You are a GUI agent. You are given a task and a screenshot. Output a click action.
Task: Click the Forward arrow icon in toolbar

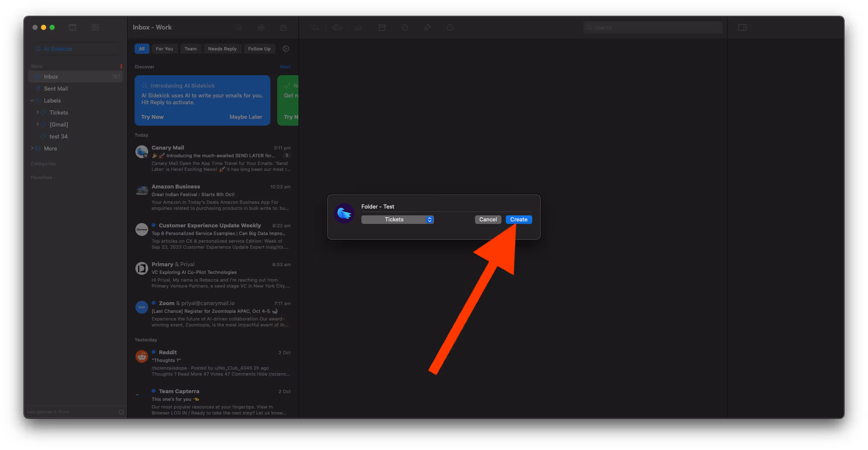pyautogui.click(x=358, y=27)
